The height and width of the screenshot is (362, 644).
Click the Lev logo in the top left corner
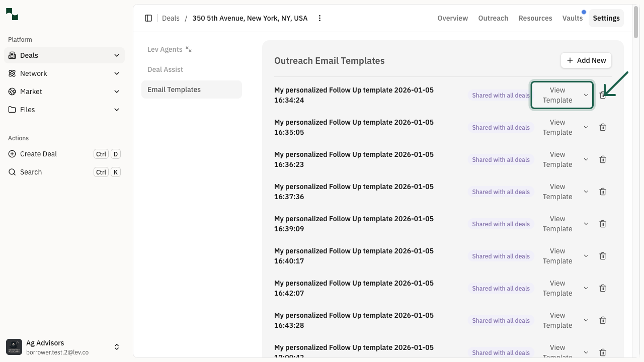pos(12,14)
